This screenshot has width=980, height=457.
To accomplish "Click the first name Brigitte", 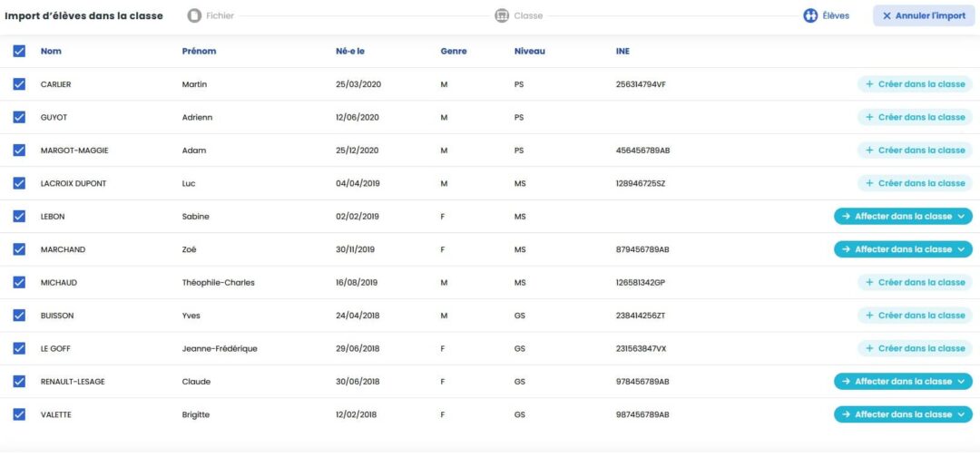I will point(196,415).
